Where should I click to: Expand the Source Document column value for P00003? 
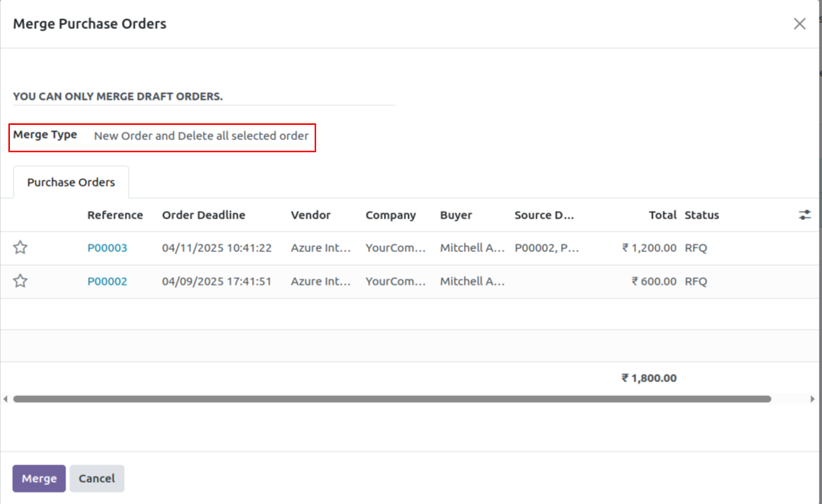click(x=546, y=247)
